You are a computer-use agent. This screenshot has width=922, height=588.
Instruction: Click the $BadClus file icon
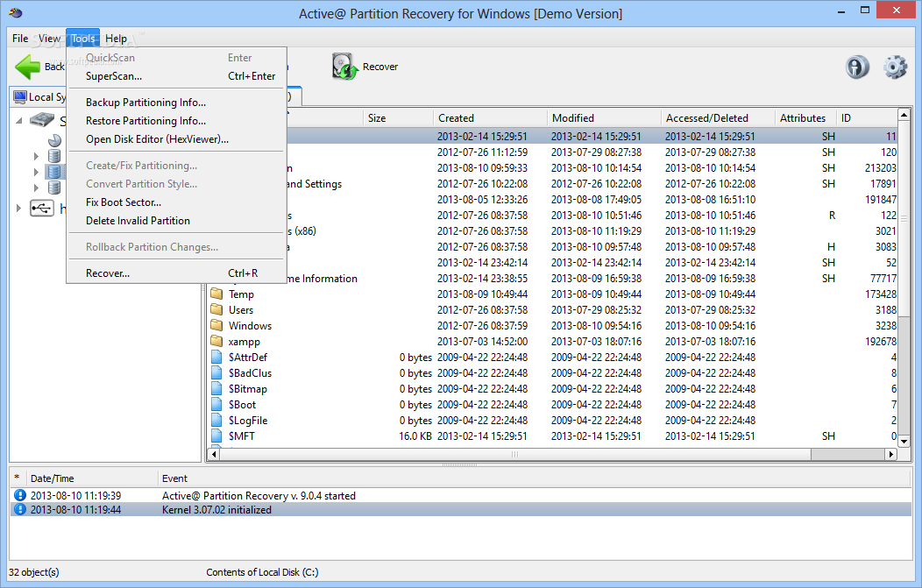pos(217,372)
